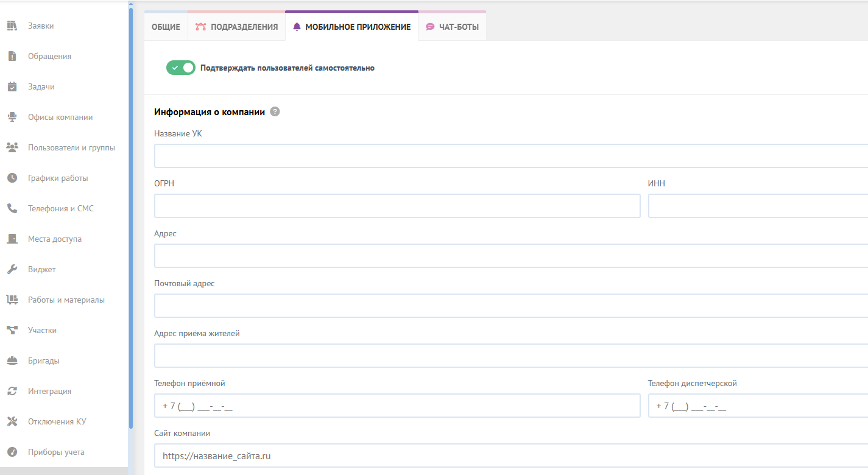Viewport: 868px width, 475px height.
Task: Open Пользователи и группы section
Action: [x=71, y=147]
